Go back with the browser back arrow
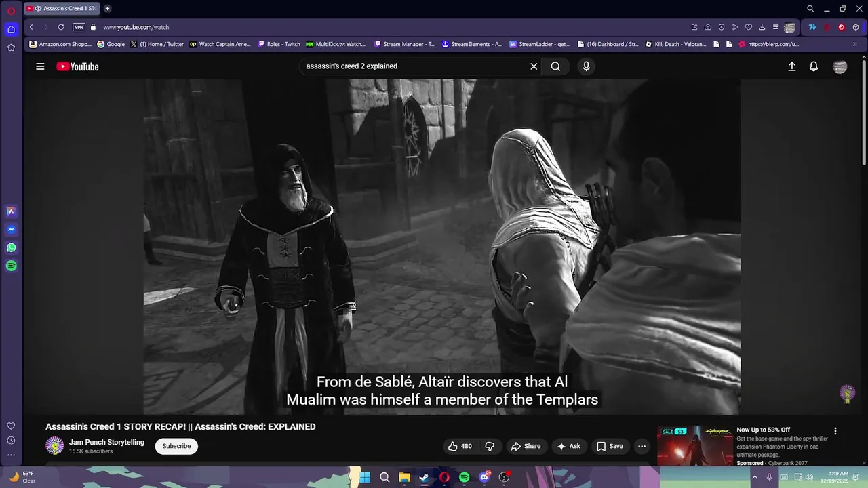 tap(31, 27)
